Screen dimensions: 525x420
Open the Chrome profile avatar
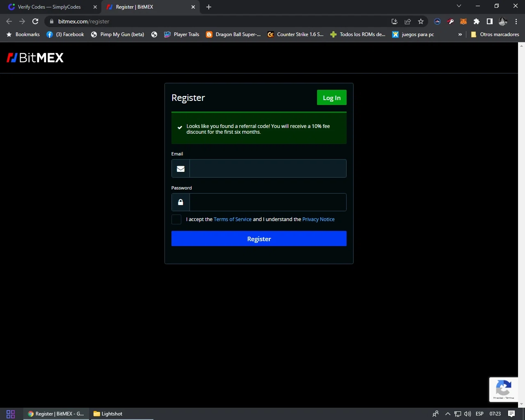pos(503,21)
